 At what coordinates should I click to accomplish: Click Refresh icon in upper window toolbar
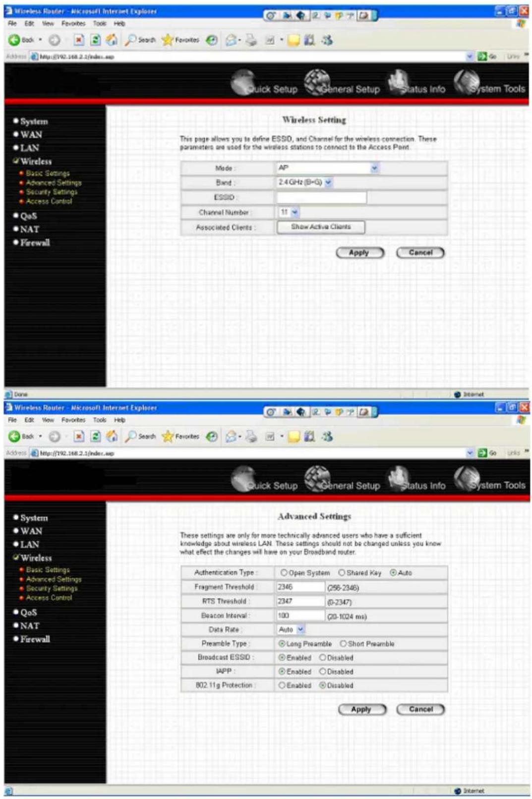click(96, 40)
